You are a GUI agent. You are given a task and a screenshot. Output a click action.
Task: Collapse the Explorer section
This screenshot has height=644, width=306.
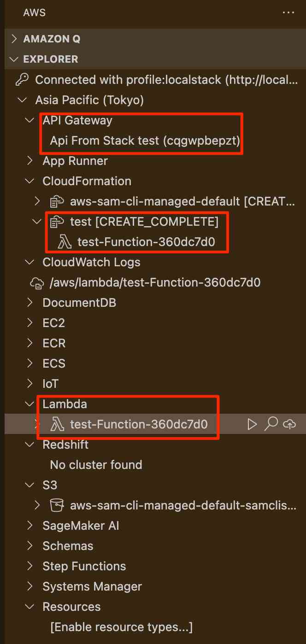point(14,59)
